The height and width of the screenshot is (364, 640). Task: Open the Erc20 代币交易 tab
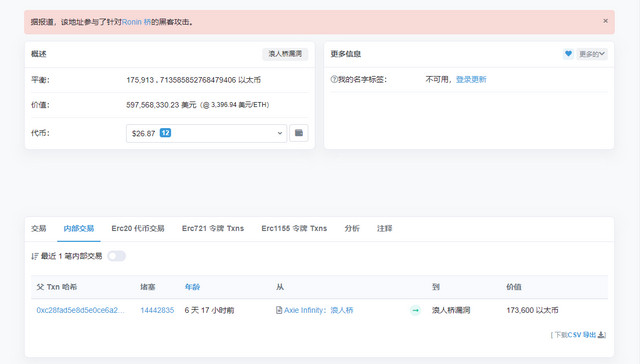[x=138, y=229]
